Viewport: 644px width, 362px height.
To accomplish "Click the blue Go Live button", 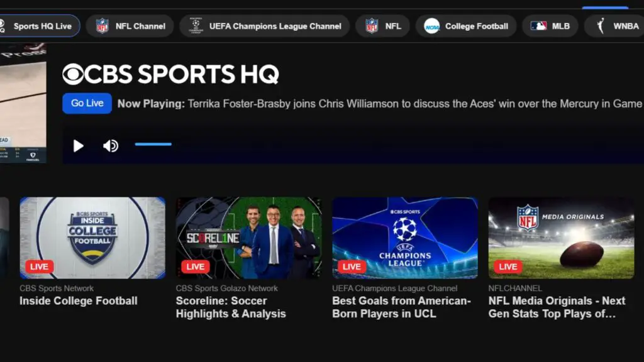I will click(87, 103).
